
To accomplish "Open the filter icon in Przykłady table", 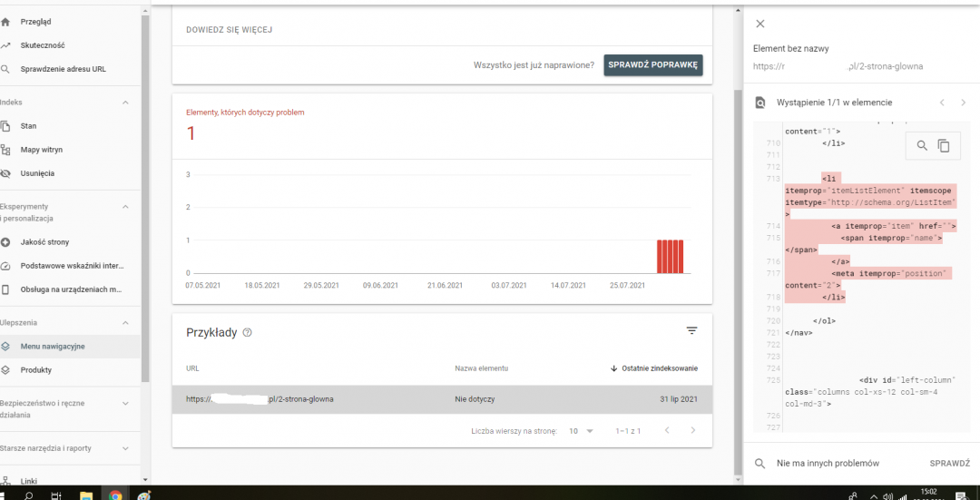I will [691, 331].
